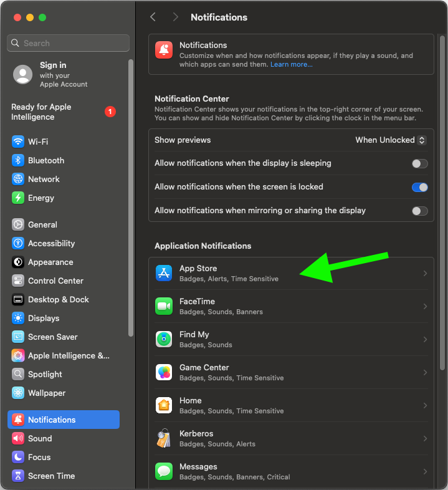This screenshot has width=448, height=490.
Task: Click the Learn more link
Action: click(291, 64)
